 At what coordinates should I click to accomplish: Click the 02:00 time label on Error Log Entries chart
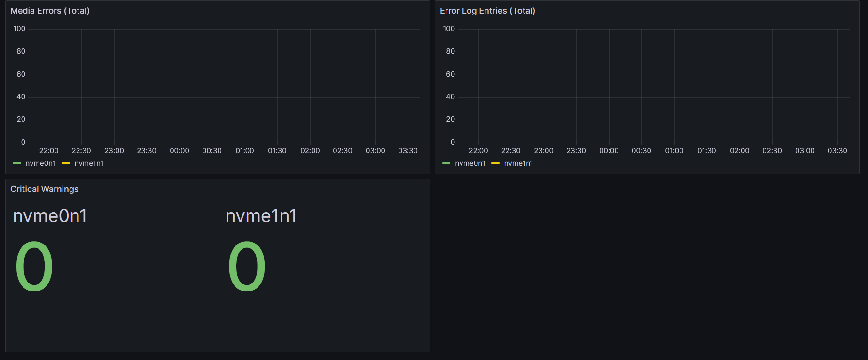pyautogui.click(x=739, y=151)
